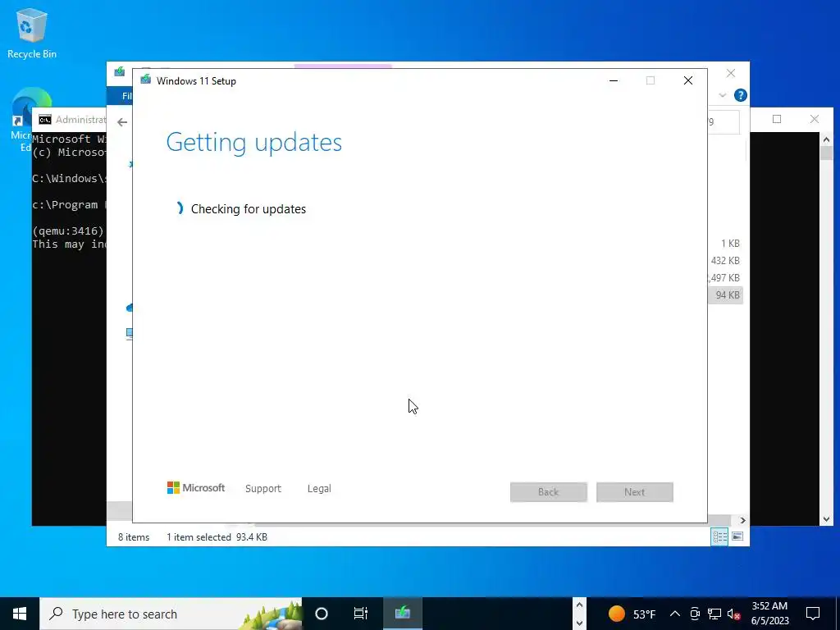Show hidden system tray icons chevron
Screen dimensions: 840x630
(675, 614)
